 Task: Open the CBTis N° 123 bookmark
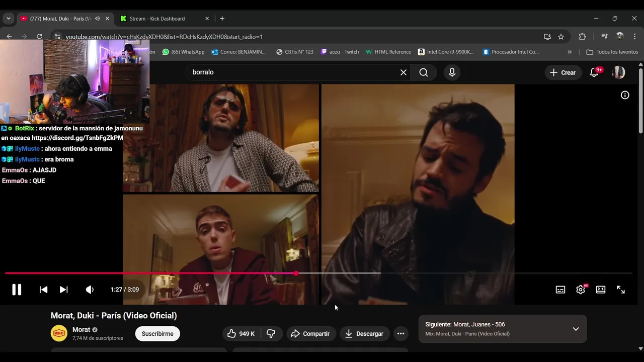pyautogui.click(x=295, y=52)
